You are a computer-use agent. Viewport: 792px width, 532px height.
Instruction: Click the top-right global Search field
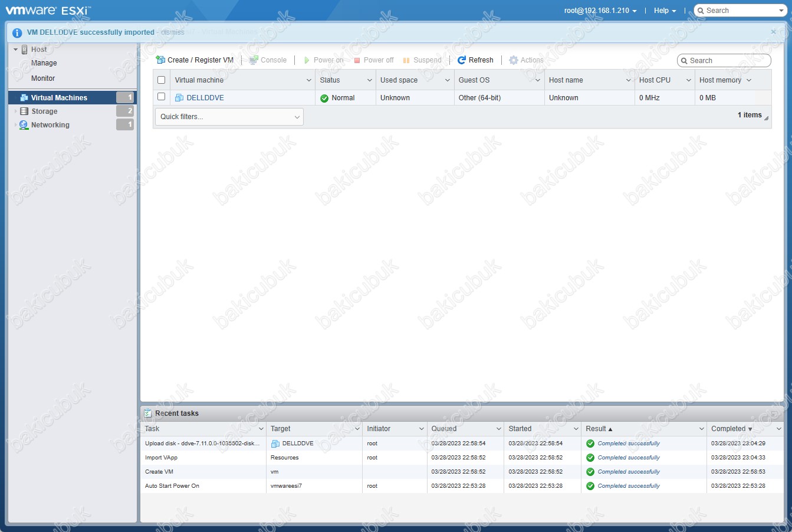pos(740,11)
